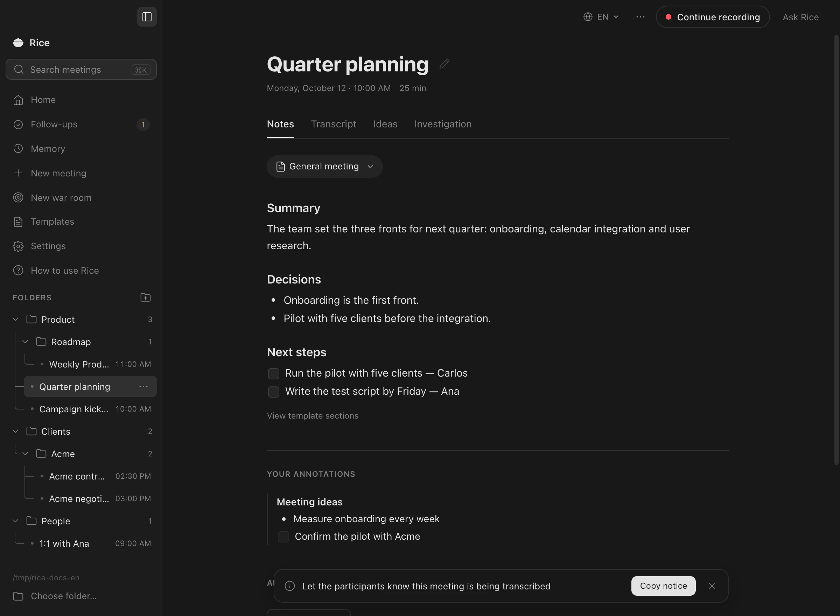Click the Search meetings field
Screen dimensions: 840x616
point(81,69)
